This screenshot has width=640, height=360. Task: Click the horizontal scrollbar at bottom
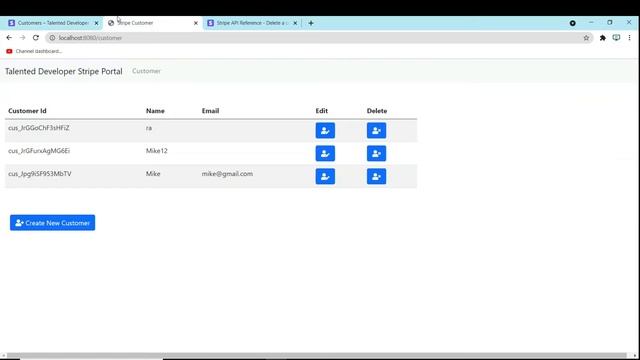point(317,356)
